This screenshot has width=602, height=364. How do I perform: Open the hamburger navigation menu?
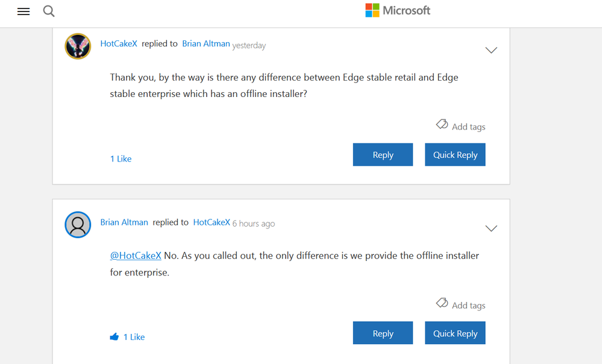(24, 11)
